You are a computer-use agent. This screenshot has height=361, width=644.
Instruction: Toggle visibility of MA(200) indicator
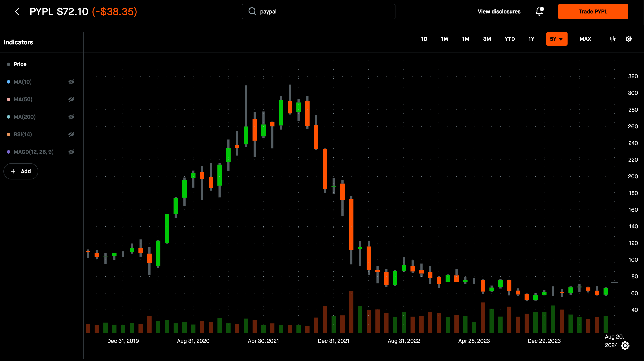[x=71, y=117]
